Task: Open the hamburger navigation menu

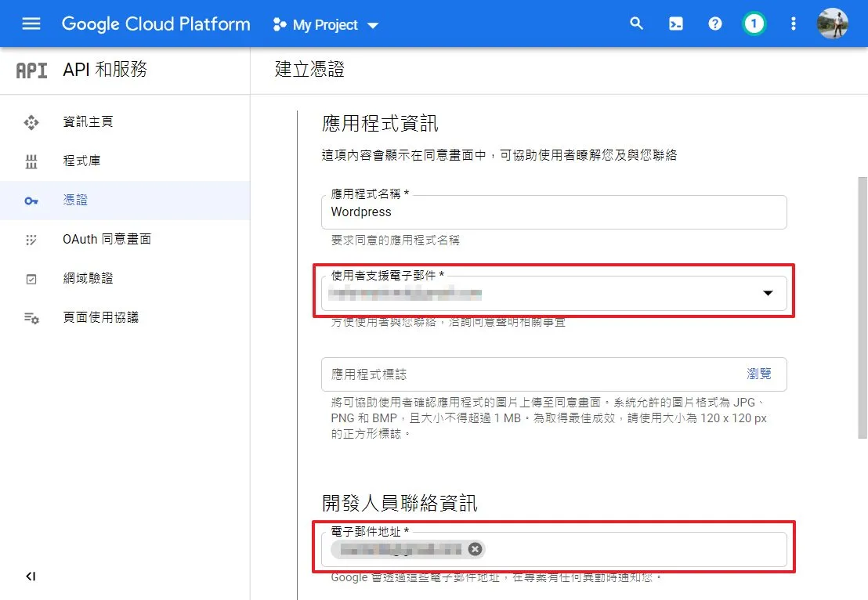Action: pos(31,23)
